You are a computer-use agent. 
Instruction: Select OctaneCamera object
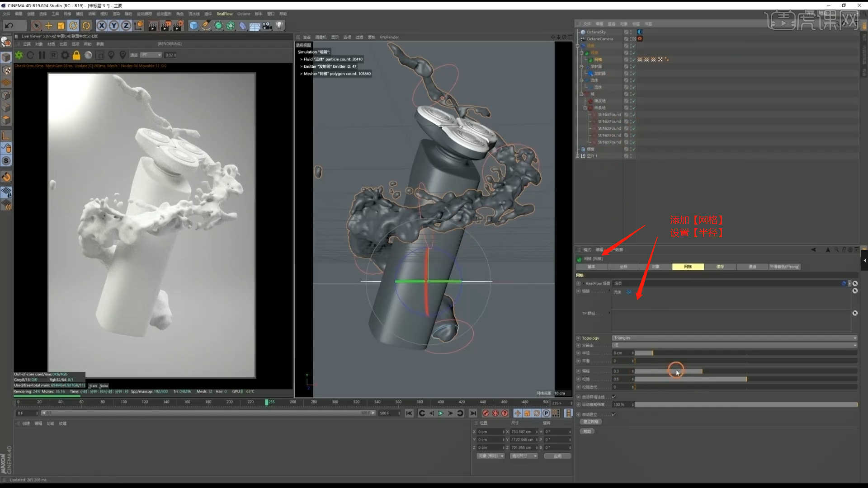tap(599, 39)
